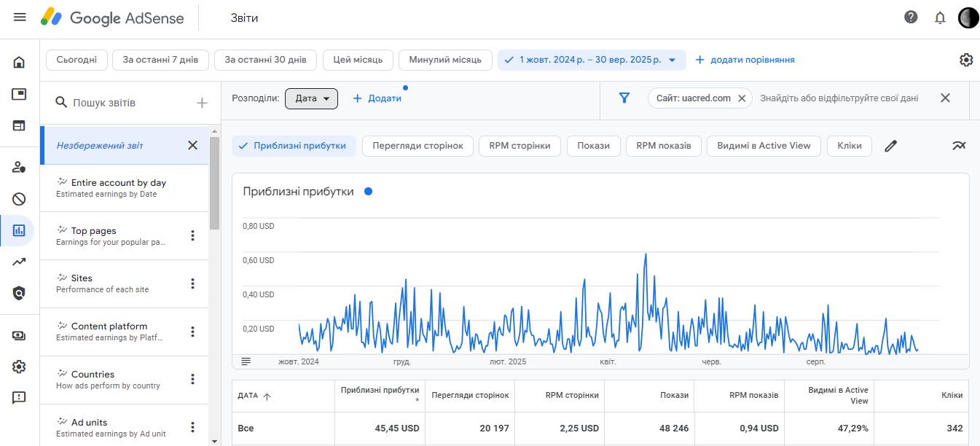Click the Help question mark icon
Screen dimensions: 980x446
[911, 17]
